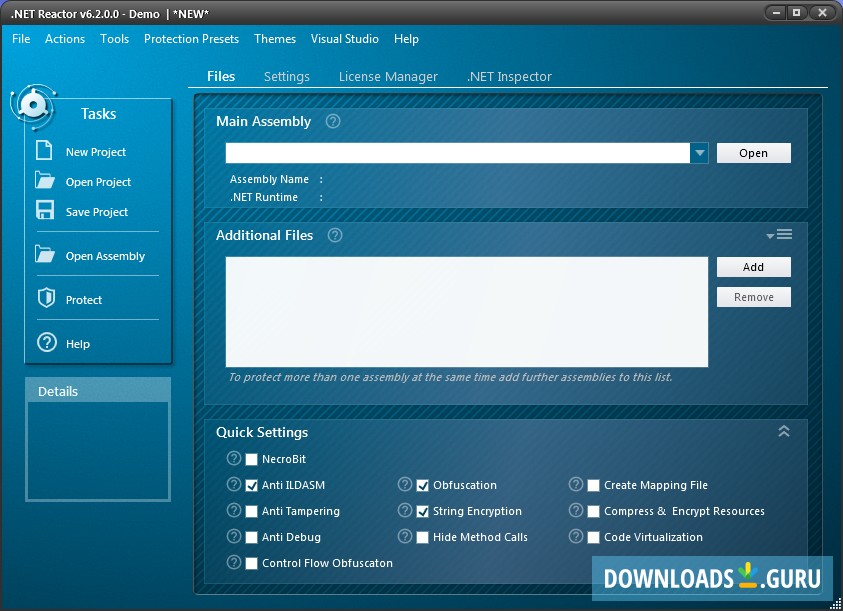Click the Open Project folder icon
This screenshot has width=843, height=611.
[45, 180]
